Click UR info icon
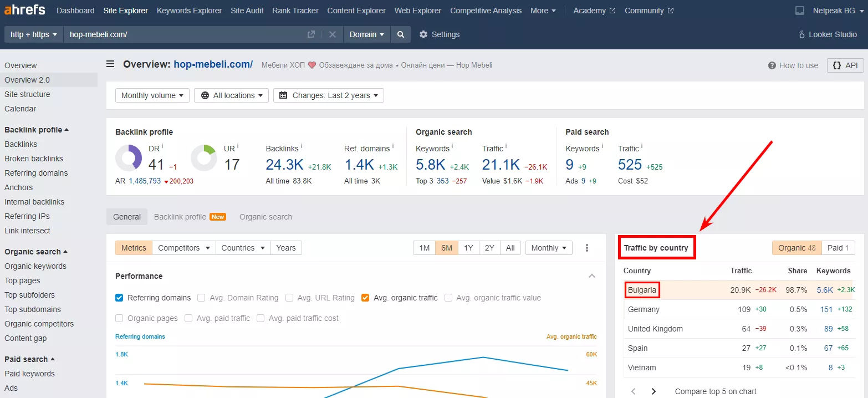The width and height of the screenshot is (868, 398). coord(238,146)
